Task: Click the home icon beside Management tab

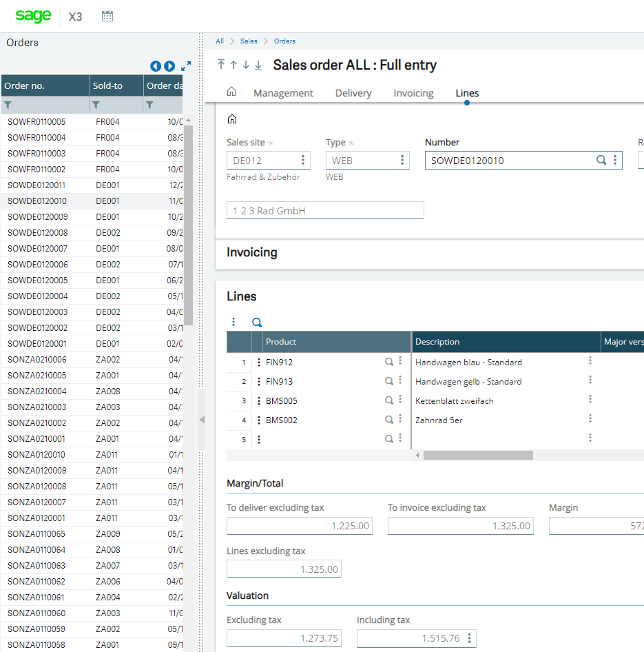Action: 231,92
